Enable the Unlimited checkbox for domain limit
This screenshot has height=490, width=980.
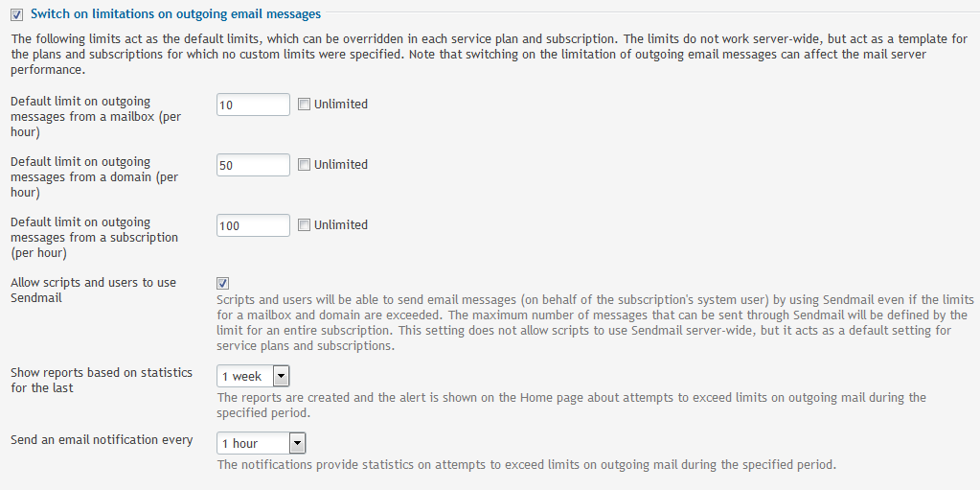click(x=304, y=165)
